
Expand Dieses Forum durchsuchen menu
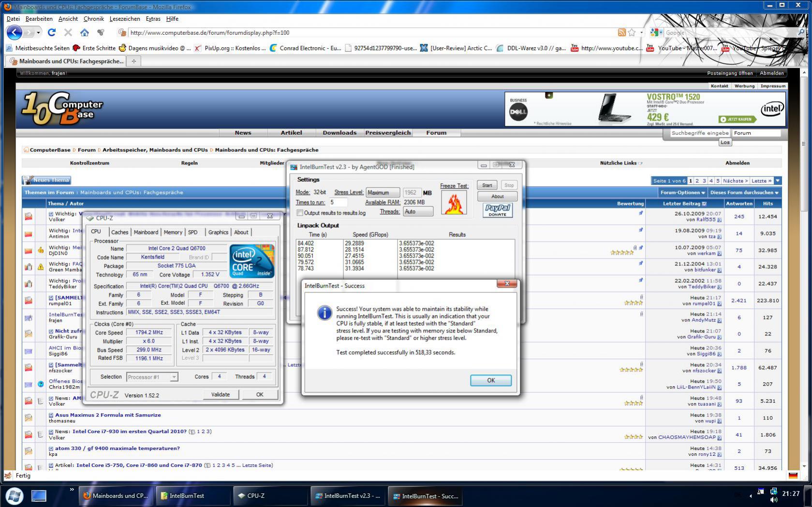[744, 192]
